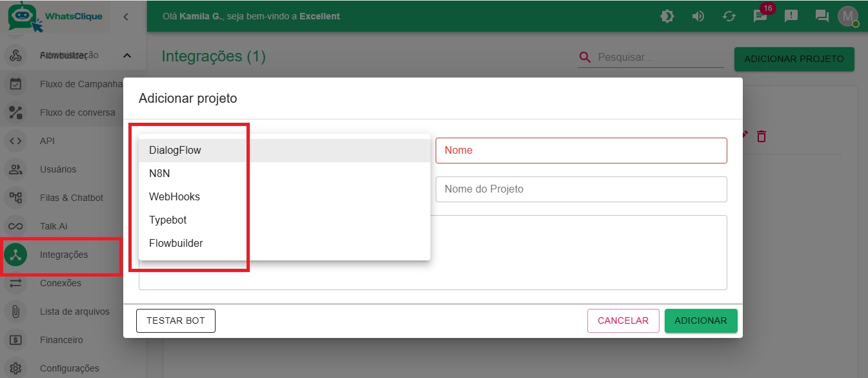Toggle dark mode brightness icon
This screenshot has height=378, width=868.
pyautogui.click(x=667, y=16)
